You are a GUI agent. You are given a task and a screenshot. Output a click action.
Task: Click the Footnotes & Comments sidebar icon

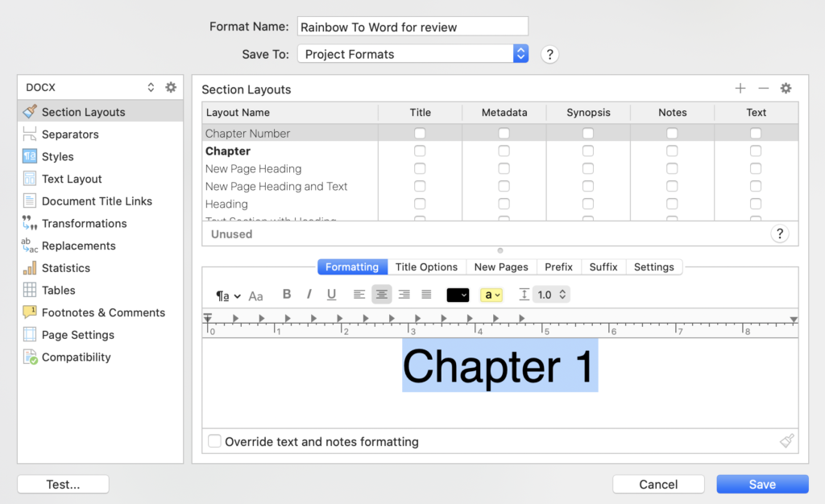coord(28,312)
